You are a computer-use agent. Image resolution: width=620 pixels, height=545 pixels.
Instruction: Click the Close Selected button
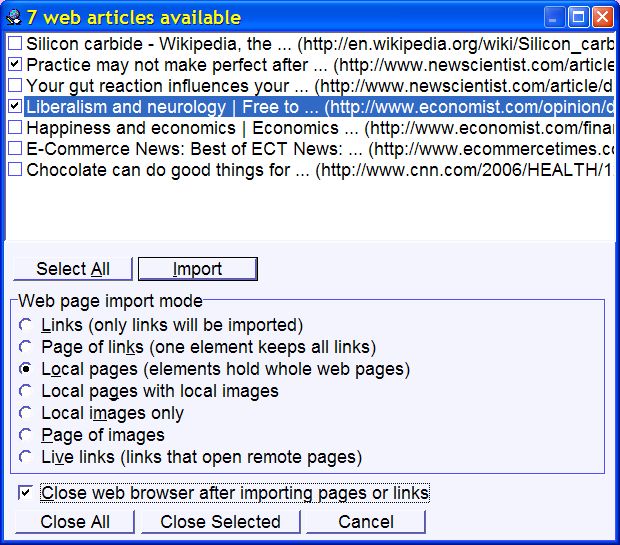[x=220, y=522]
